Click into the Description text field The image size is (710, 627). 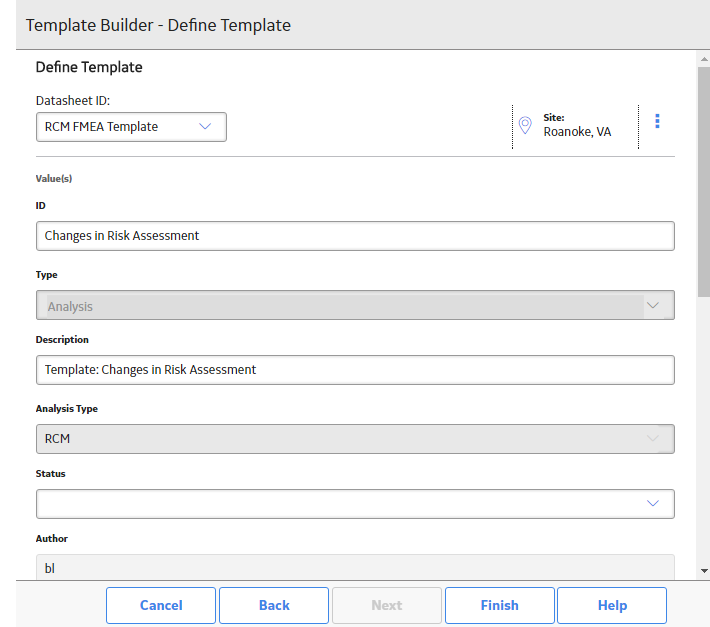coord(355,370)
